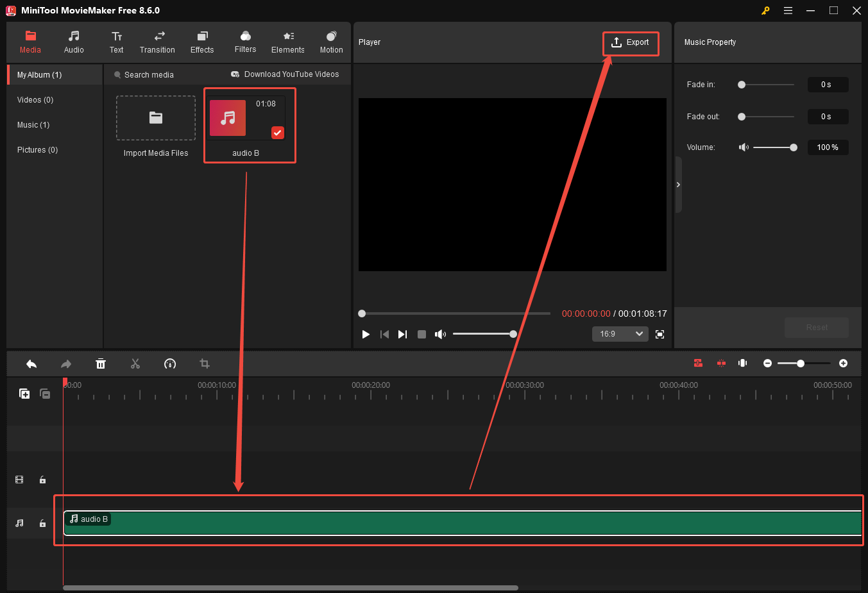868x593 pixels.
Task: Toggle the audio track lock
Action: 43,524
